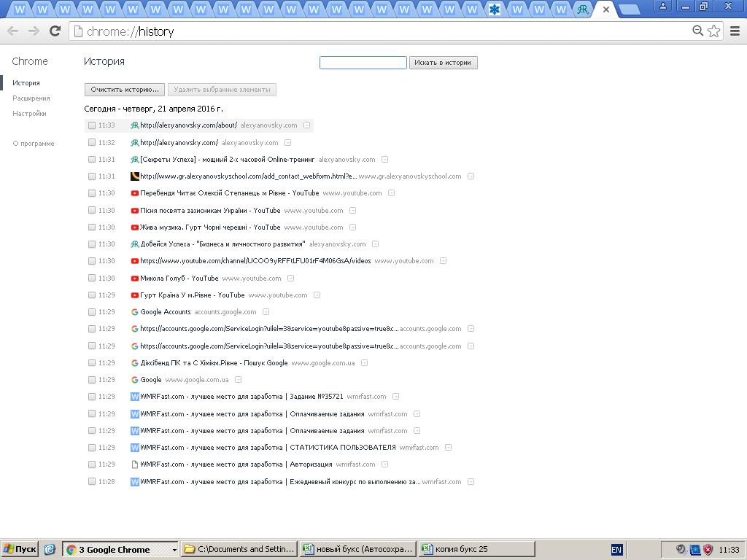Open the zoom magnifier icon in address bar
This screenshot has width=747, height=560.
click(x=697, y=31)
